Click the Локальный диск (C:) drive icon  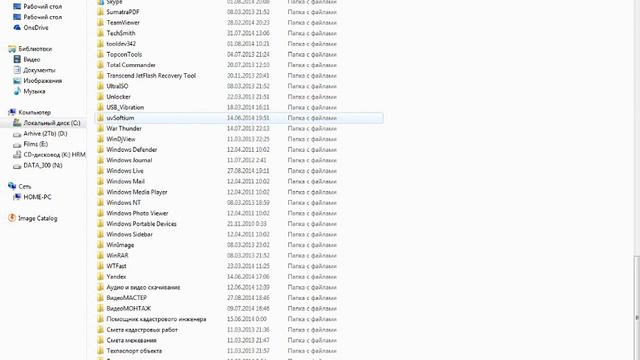click(17, 123)
